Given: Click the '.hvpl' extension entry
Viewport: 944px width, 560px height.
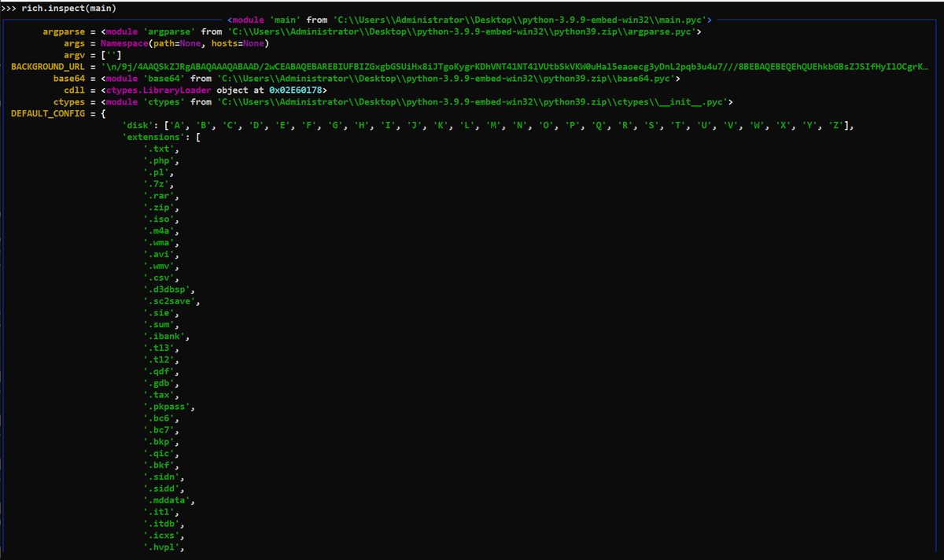Looking at the screenshot, I should click(164, 548).
